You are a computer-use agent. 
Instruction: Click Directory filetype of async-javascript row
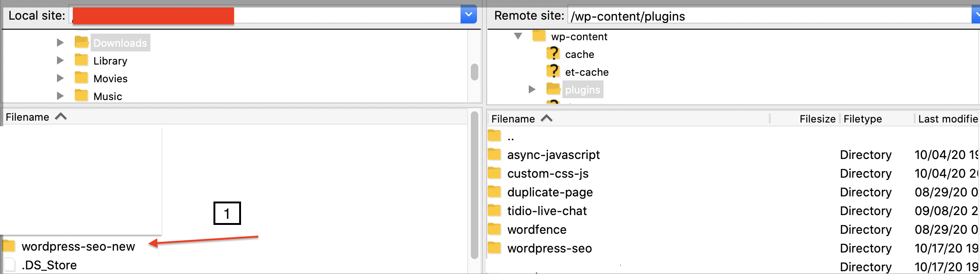click(x=866, y=155)
